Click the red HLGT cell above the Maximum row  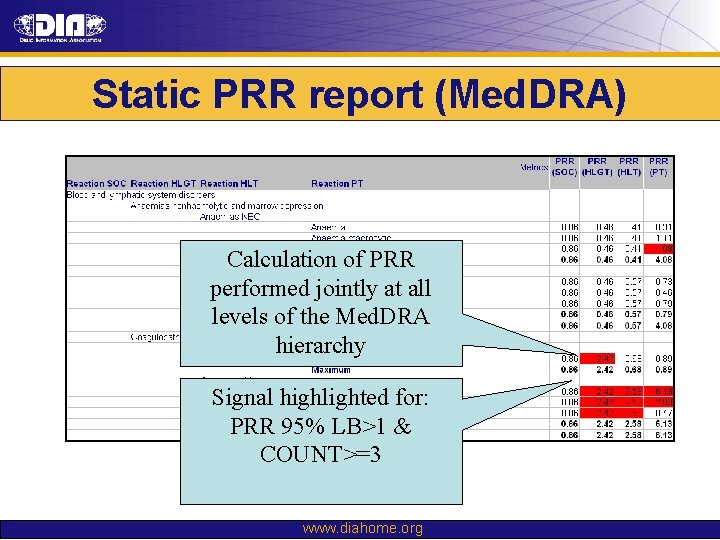(597, 359)
